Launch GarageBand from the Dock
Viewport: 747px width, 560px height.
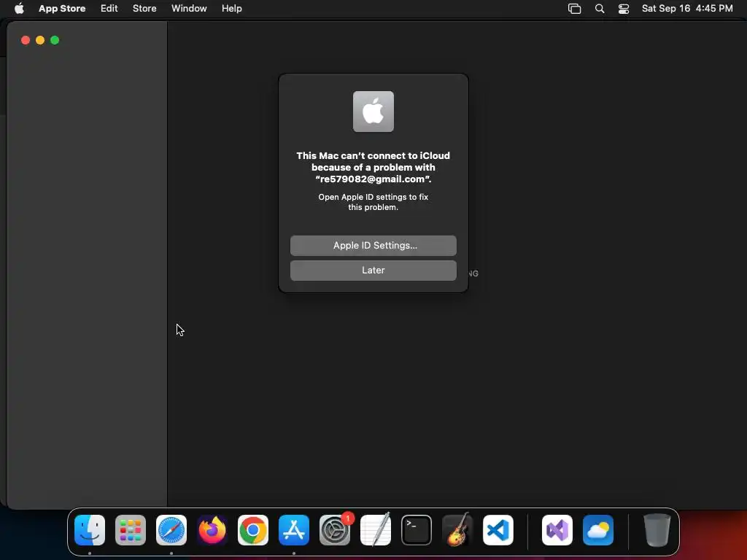click(457, 530)
